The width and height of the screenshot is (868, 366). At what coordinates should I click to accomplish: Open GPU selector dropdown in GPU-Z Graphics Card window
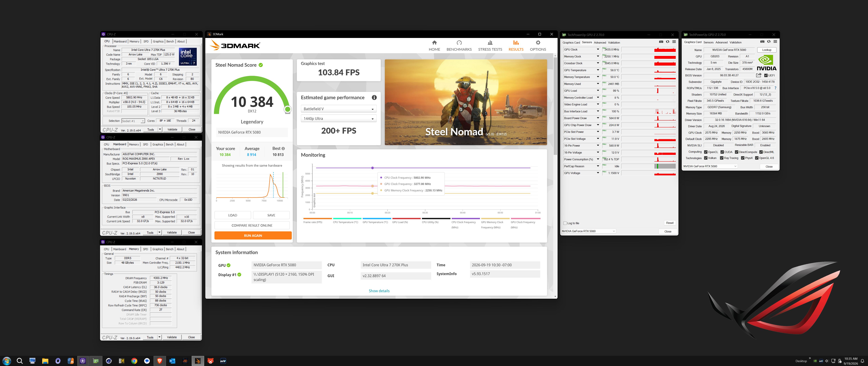pos(710,166)
